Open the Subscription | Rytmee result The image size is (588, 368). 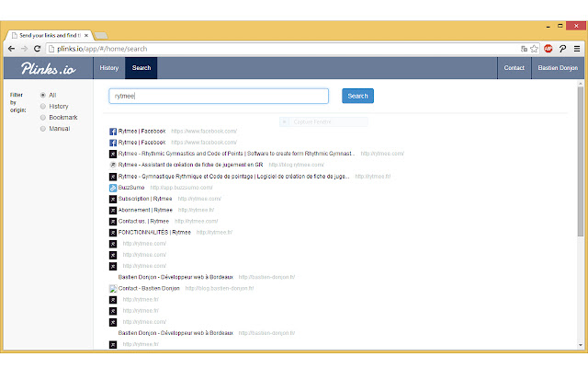tap(145, 199)
